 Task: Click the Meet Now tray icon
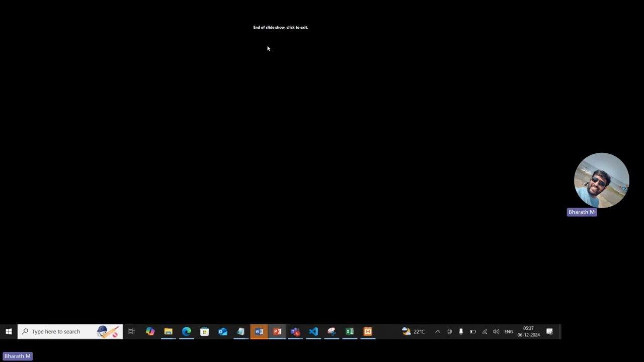[449, 331]
